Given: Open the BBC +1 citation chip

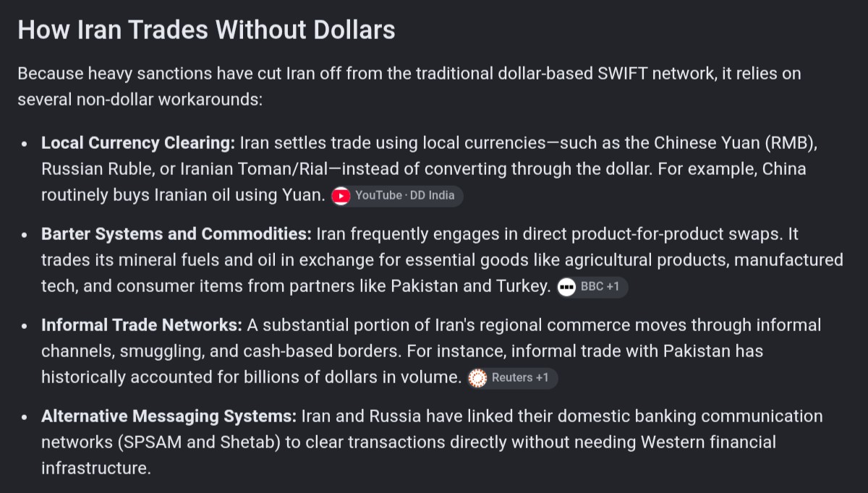Looking at the screenshot, I should coord(592,287).
